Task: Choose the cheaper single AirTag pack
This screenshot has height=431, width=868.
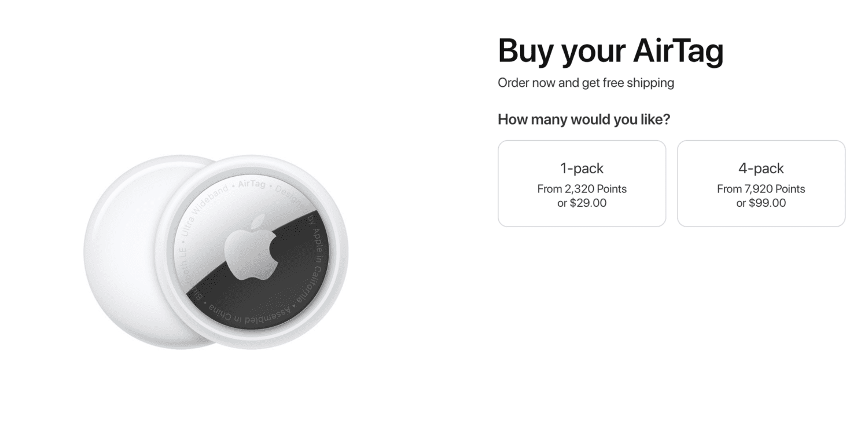Action: (x=581, y=183)
